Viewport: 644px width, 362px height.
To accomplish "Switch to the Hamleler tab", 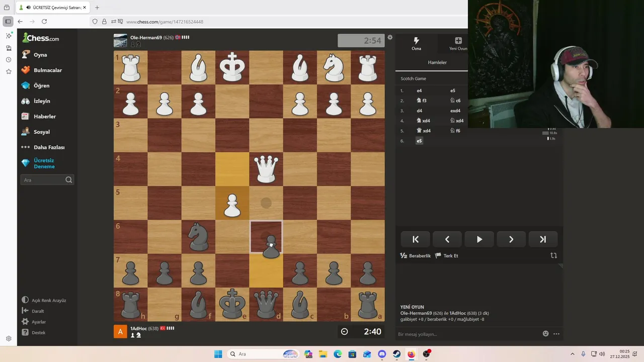I will 437,62.
